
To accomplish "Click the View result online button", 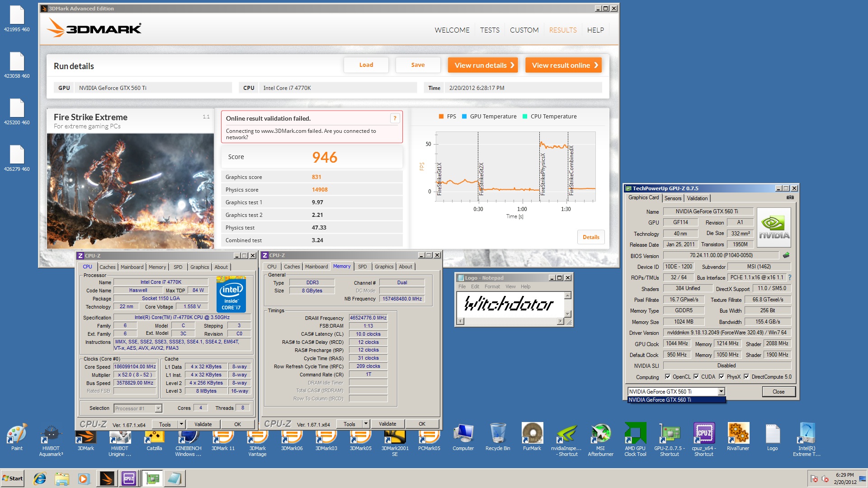I will [x=563, y=65].
